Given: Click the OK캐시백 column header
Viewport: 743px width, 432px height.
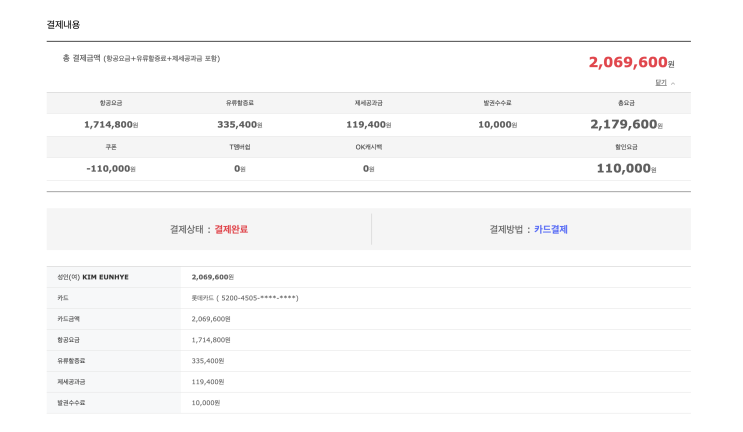Looking at the screenshot, I should [369, 147].
